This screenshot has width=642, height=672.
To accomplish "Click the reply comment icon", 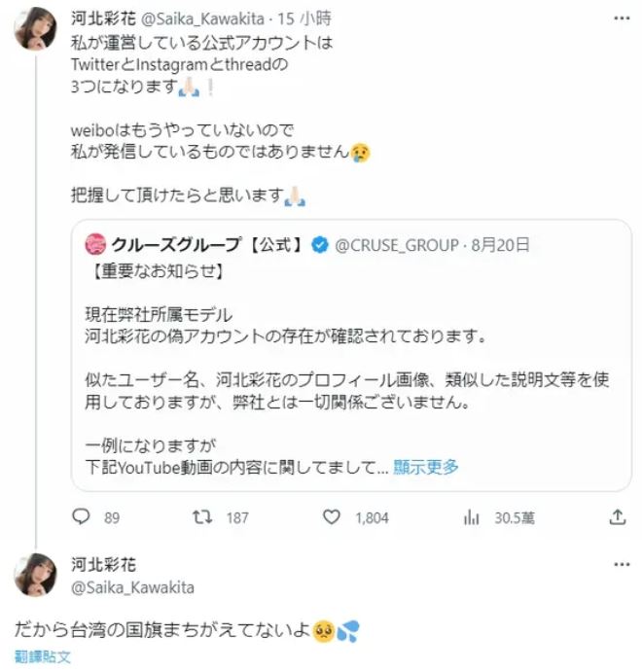I will click(x=84, y=517).
